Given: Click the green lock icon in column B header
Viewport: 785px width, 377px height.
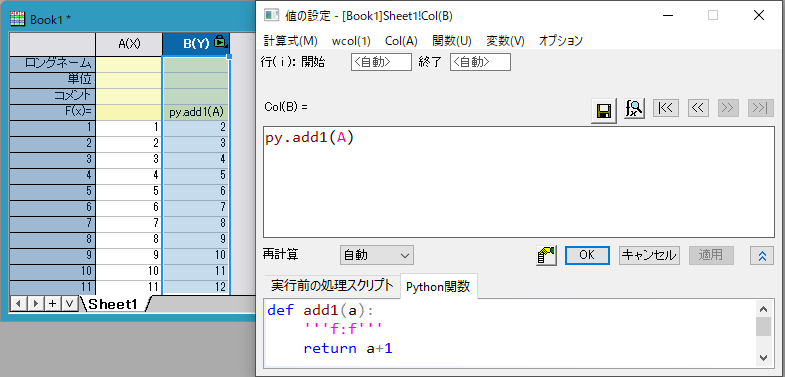Looking at the screenshot, I should (x=220, y=42).
